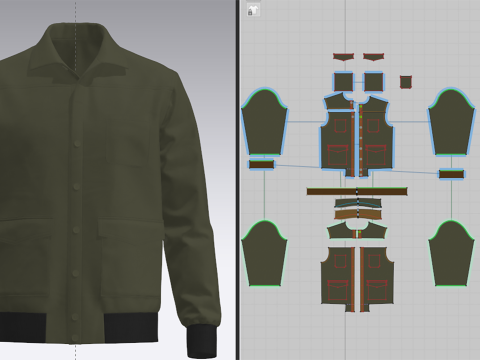This screenshot has width=480, height=360.
Task: Select the small isolated red-outlined square piece
Action: click(x=406, y=82)
